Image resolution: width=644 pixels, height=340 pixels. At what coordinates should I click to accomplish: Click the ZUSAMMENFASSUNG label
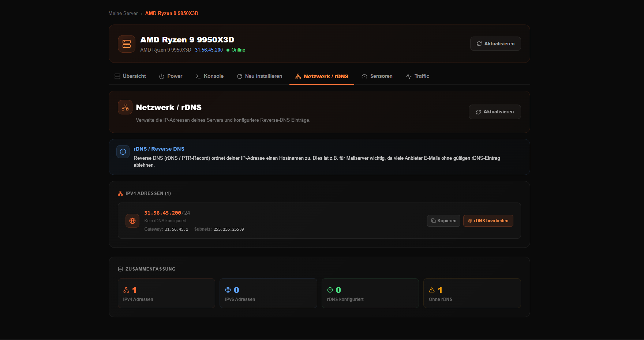click(x=150, y=269)
